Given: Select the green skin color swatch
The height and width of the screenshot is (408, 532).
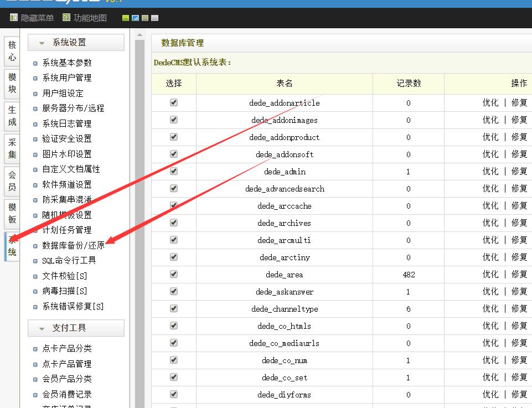Looking at the screenshot, I should 126,18.
